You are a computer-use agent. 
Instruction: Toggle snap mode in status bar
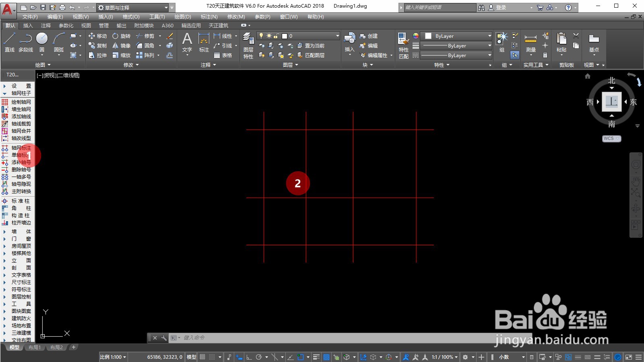tap(212, 357)
